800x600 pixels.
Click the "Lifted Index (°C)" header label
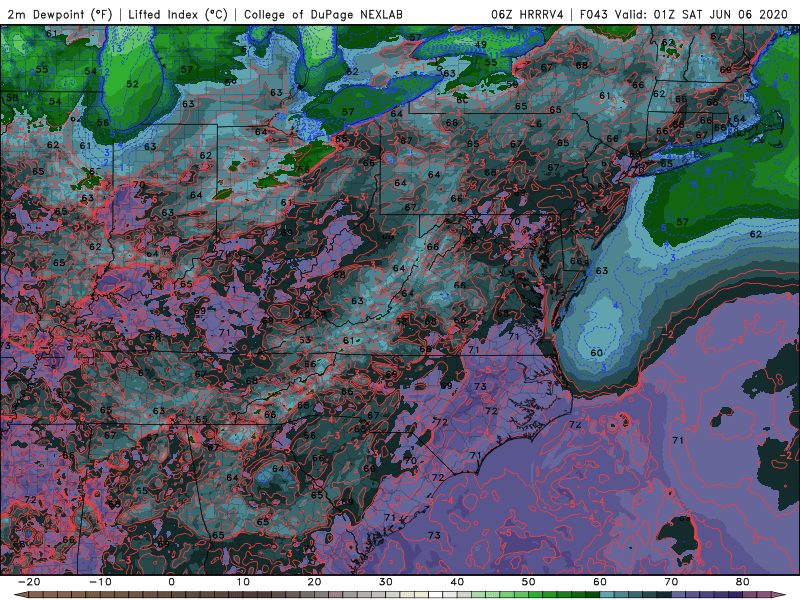click(x=178, y=14)
